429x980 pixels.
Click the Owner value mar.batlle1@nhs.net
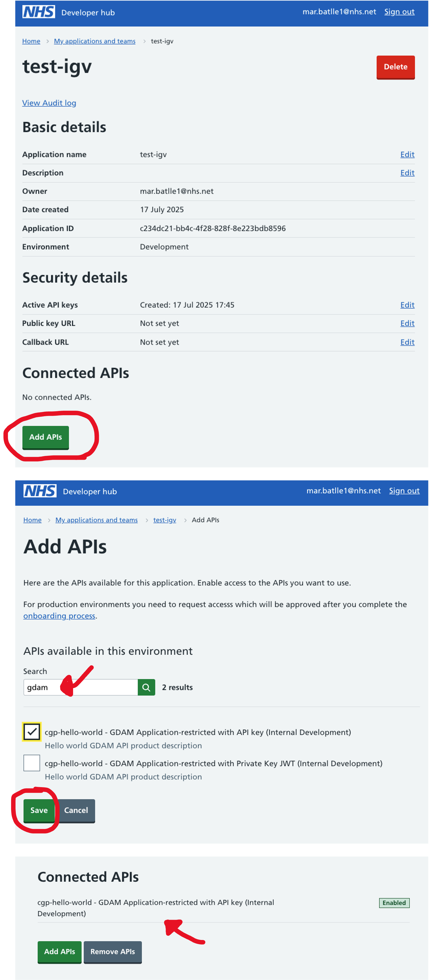[177, 191]
